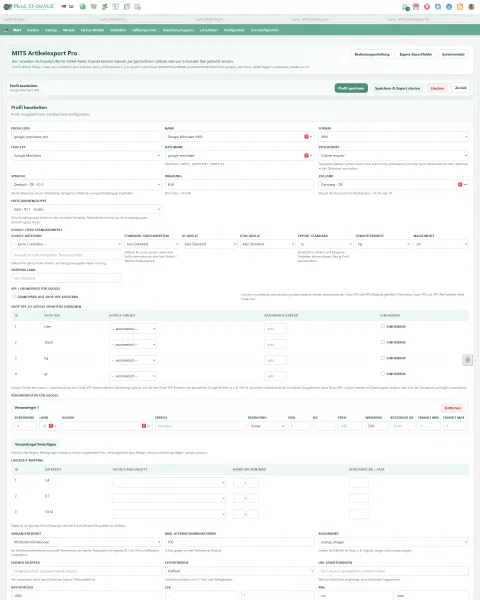The image size is (480, 600).
Task: Click the site logo at top left
Action: (x=29, y=7)
